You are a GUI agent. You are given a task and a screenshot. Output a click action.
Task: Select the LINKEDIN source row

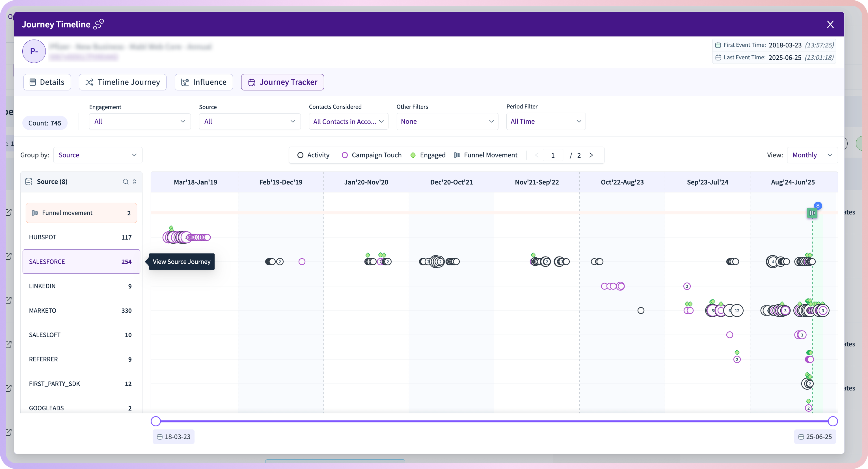[x=81, y=286]
